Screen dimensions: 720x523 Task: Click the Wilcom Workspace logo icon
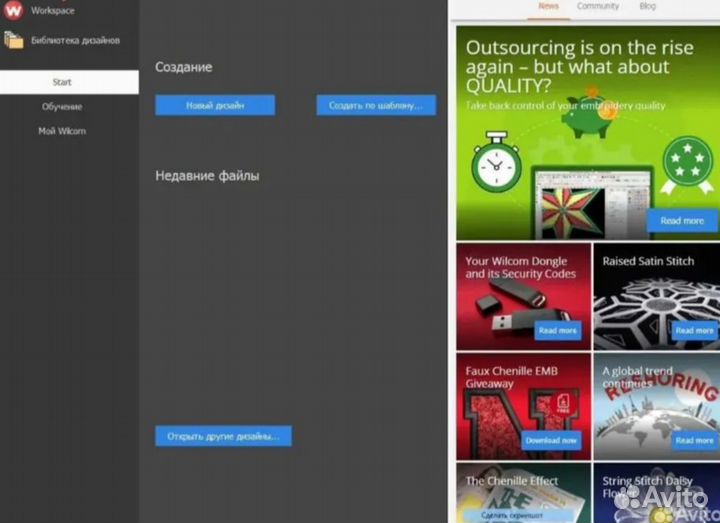pos(13,10)
